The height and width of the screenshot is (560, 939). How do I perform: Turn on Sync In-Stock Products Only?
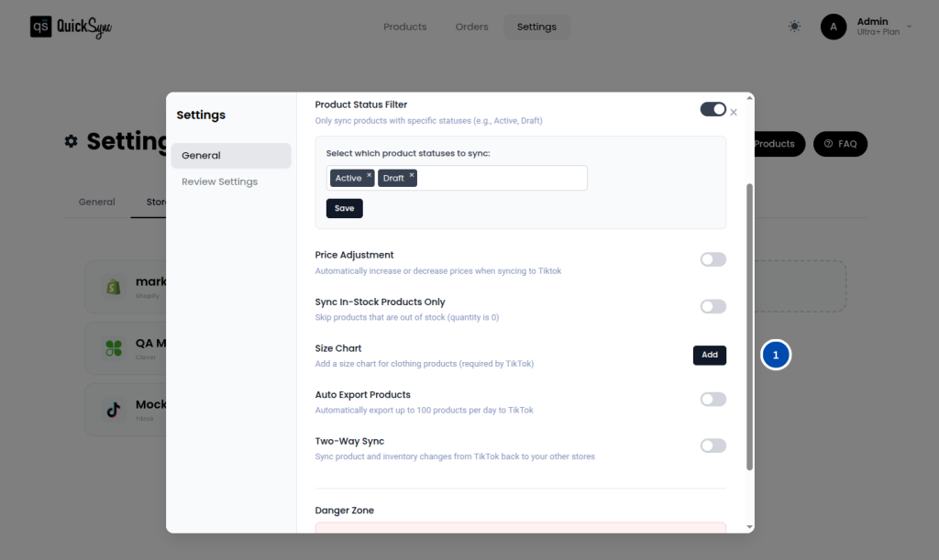(x=713, y=306)
